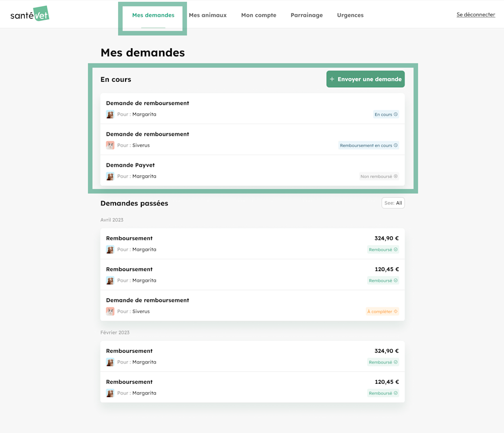The width and height of the screenshot is (504, 433).
Task: Open the See: All filter dropdown
Action: pos(393,203)
